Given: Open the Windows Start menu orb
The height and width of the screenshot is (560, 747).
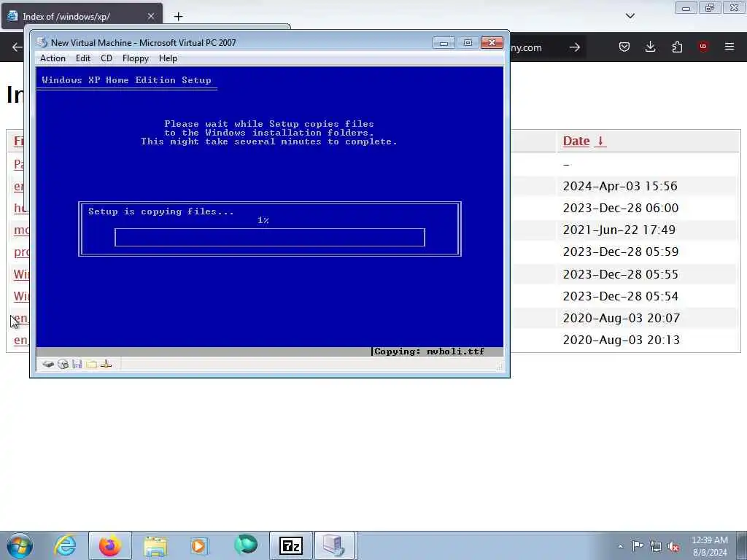Looking at the screenshot, I should click(20, 545).
